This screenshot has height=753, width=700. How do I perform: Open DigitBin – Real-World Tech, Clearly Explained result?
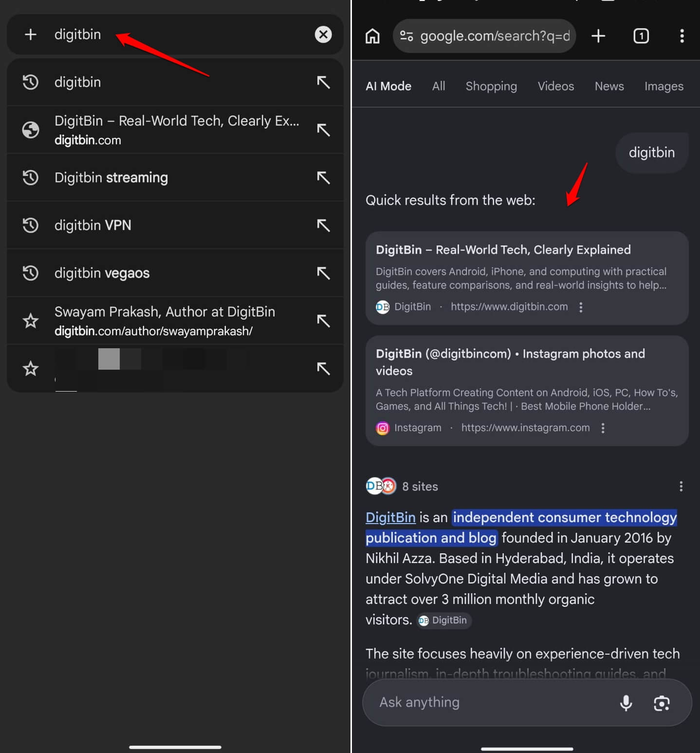tap(503, 250)
